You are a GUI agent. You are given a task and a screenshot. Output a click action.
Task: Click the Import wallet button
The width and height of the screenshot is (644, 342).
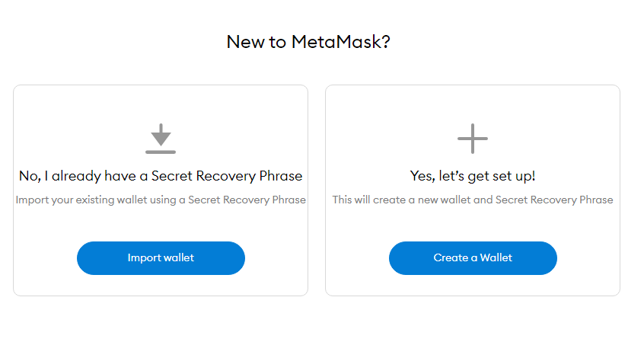tap(161, 258)
